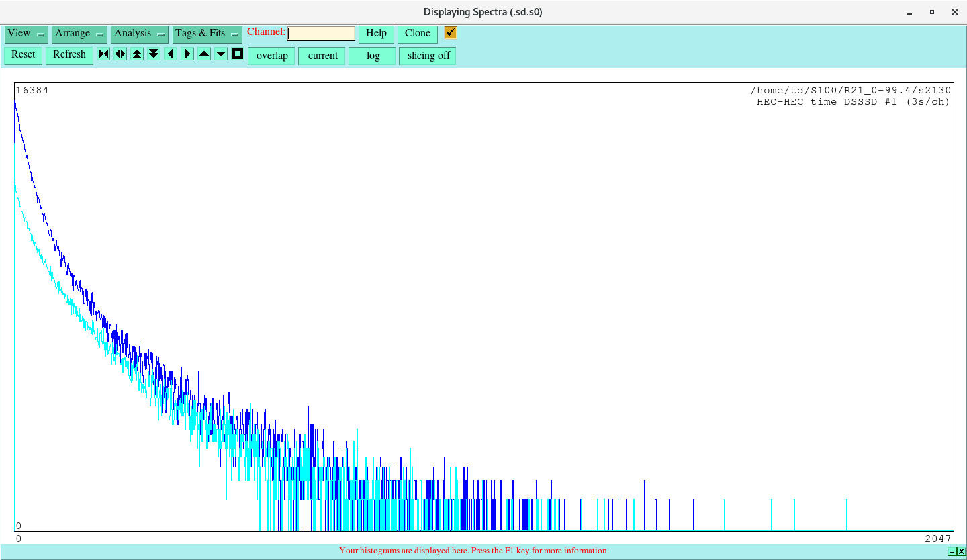This screenshot has width=967, height=560.
Task: Switch the display to log scale
Action: coord(372,56)
